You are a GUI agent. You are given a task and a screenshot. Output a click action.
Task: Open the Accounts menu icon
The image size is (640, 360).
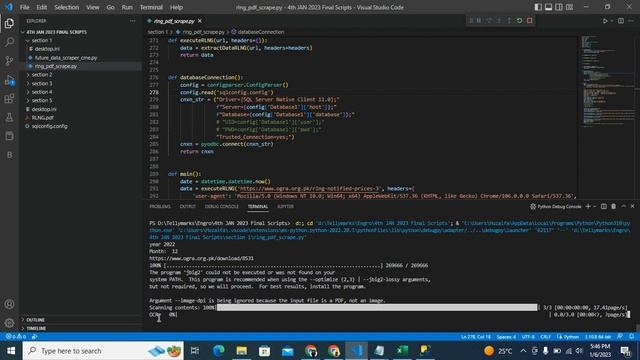pyautogui.click(x=9, y=304)
